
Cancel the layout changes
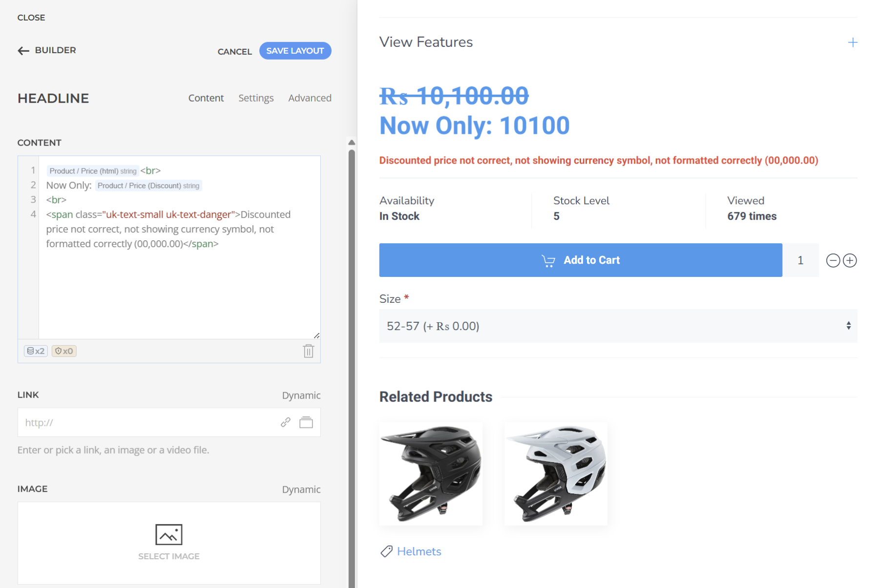tap(234, 52)
